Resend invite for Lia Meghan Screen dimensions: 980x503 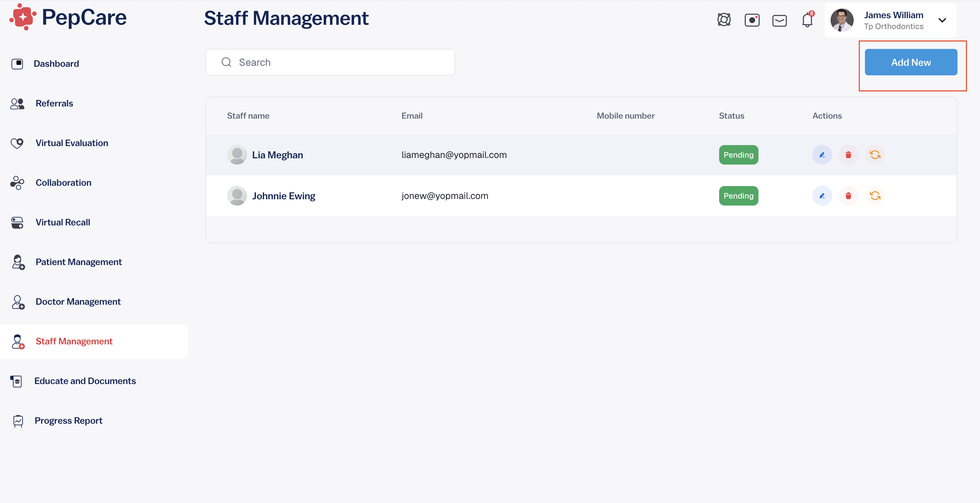tap(875, 155)
